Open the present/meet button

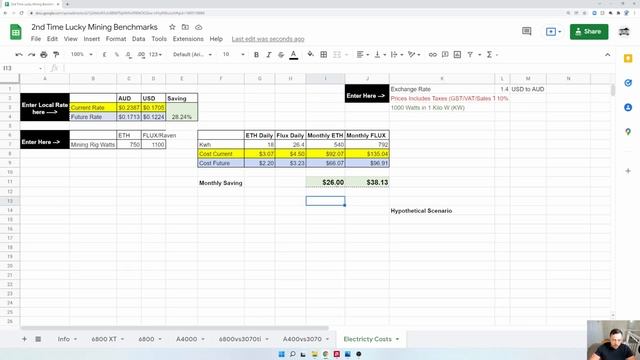[553, 31]
